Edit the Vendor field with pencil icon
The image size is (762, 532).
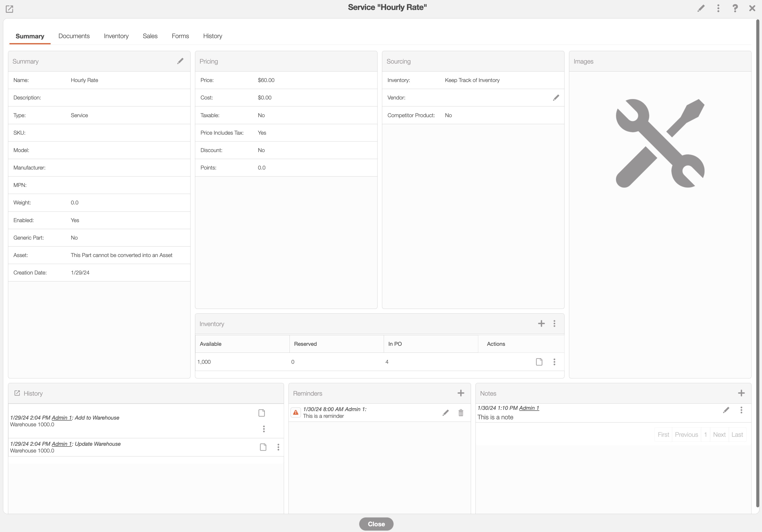556,97
